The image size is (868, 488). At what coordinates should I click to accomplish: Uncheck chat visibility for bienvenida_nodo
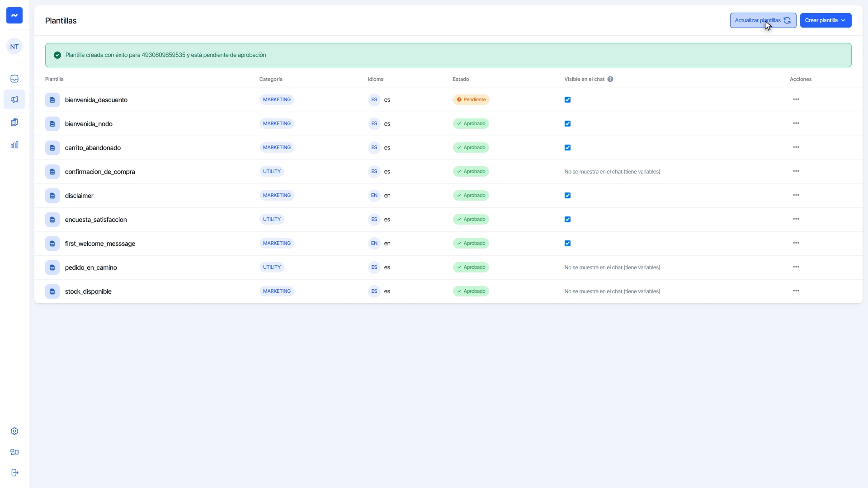tap(567, 124)
